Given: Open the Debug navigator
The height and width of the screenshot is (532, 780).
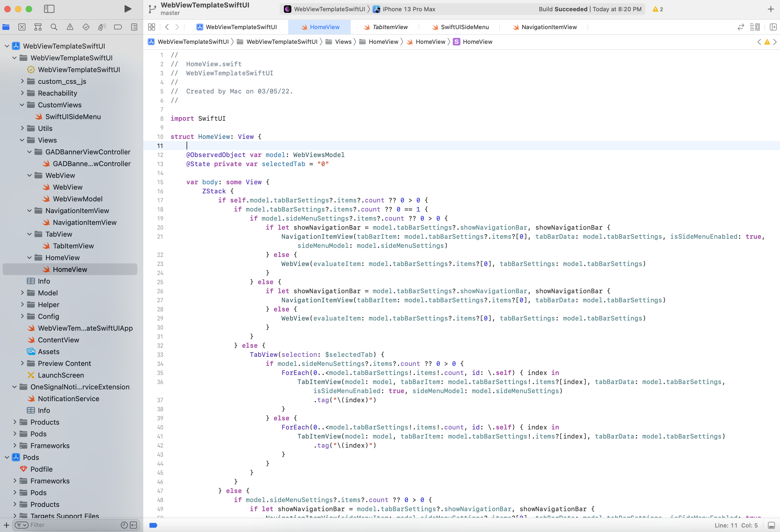Looking at the screenshot, I should tap(102, 27).
